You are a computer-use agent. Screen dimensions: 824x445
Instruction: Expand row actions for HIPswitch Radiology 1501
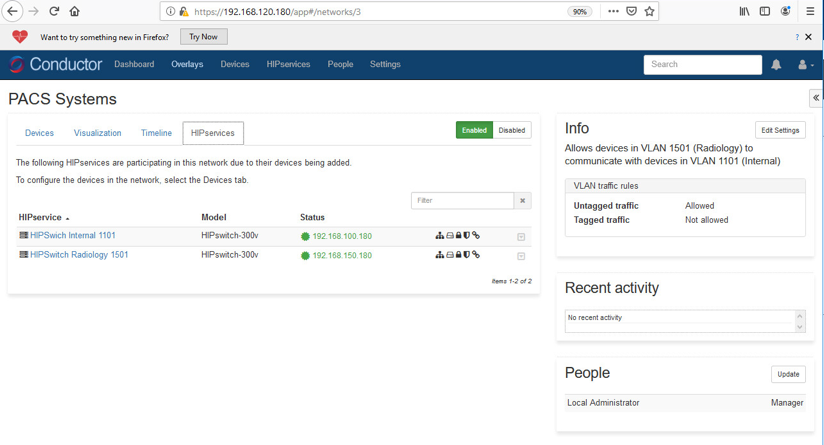[521, 256]
